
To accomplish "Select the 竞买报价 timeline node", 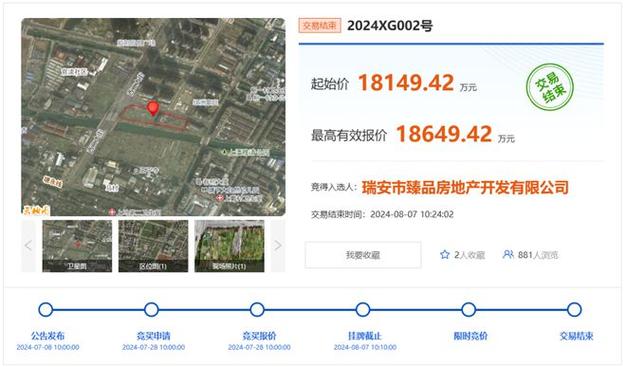I will coord(257,309).
